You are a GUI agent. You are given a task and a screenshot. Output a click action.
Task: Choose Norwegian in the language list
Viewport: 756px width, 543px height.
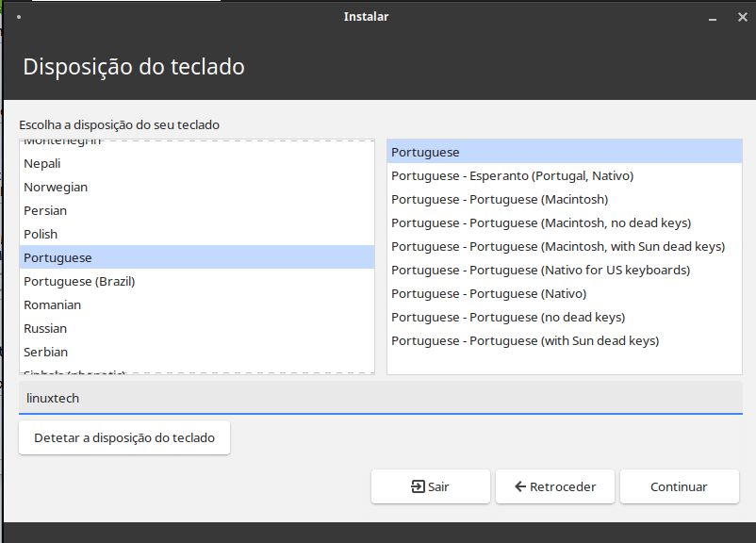pyautogui.click(x=56, y=187)
